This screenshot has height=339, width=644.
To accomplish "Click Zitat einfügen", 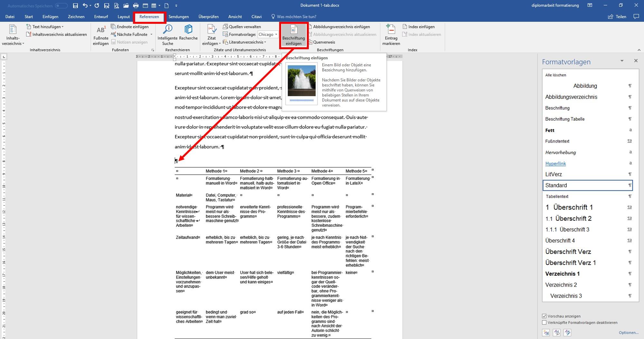I will pos(212,35).
